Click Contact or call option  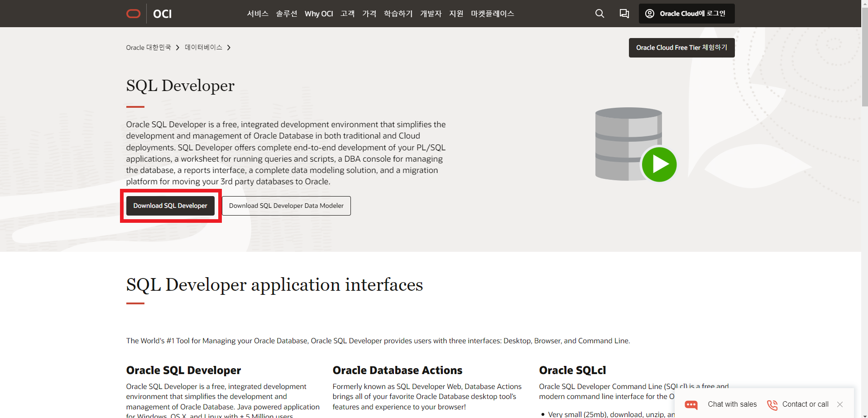(x=798, y=404)
